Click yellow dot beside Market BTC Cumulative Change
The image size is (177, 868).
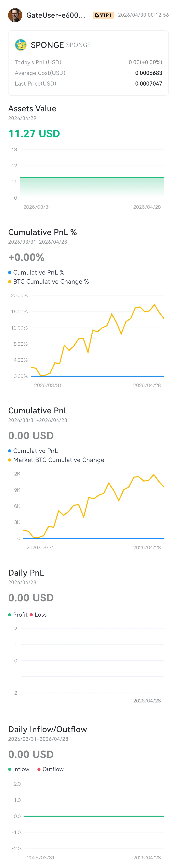(10, 460)
